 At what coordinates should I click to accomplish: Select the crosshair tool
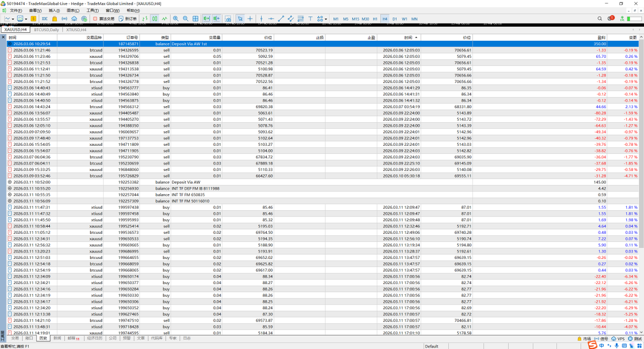(250, 19)
